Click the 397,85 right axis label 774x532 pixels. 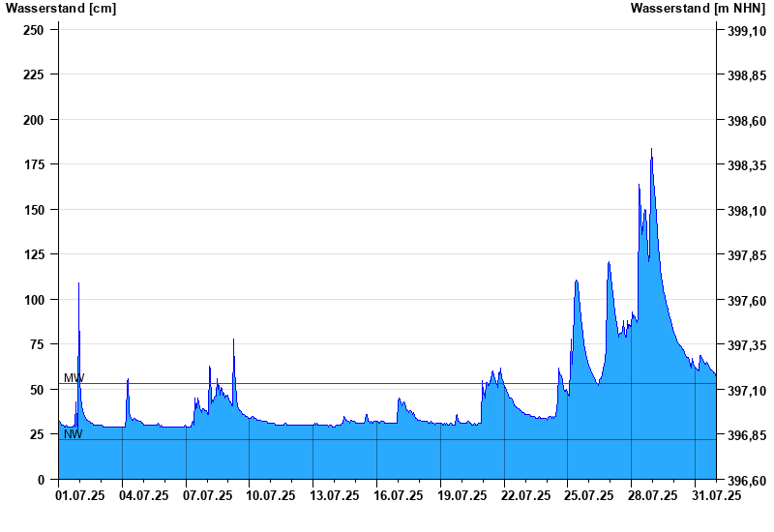(x=747, y=255)
